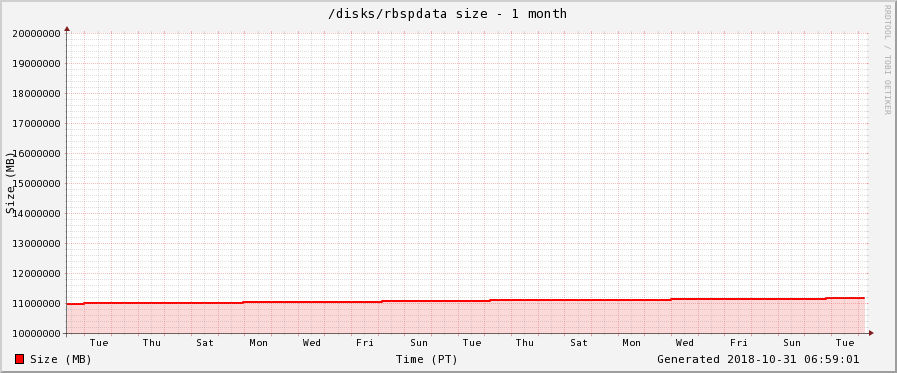This screenshot has width=897, height=373.
Task: Click the RRDTOOL / TOBI OETIKER watermark
Action: pos(887,59)
